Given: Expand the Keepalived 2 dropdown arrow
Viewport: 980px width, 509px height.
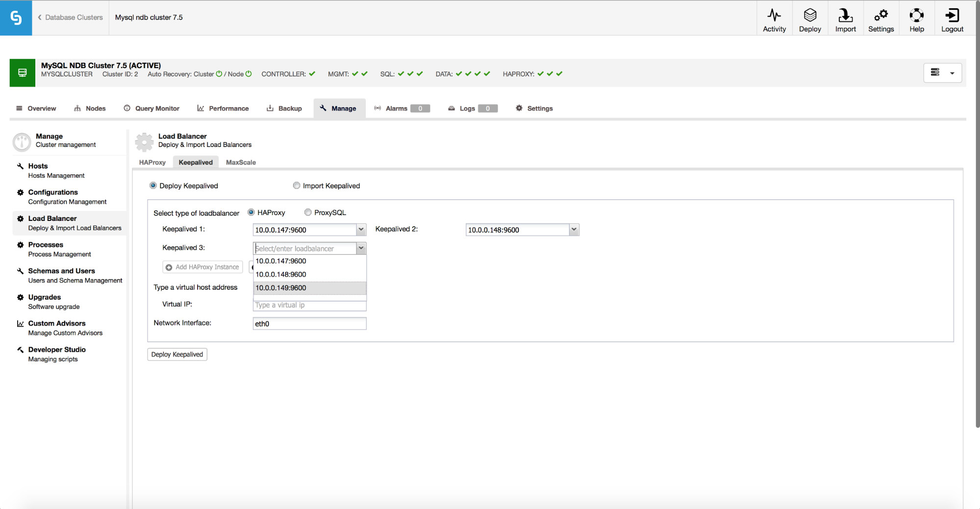Looking at the screenshot, I should click(574, 229).
